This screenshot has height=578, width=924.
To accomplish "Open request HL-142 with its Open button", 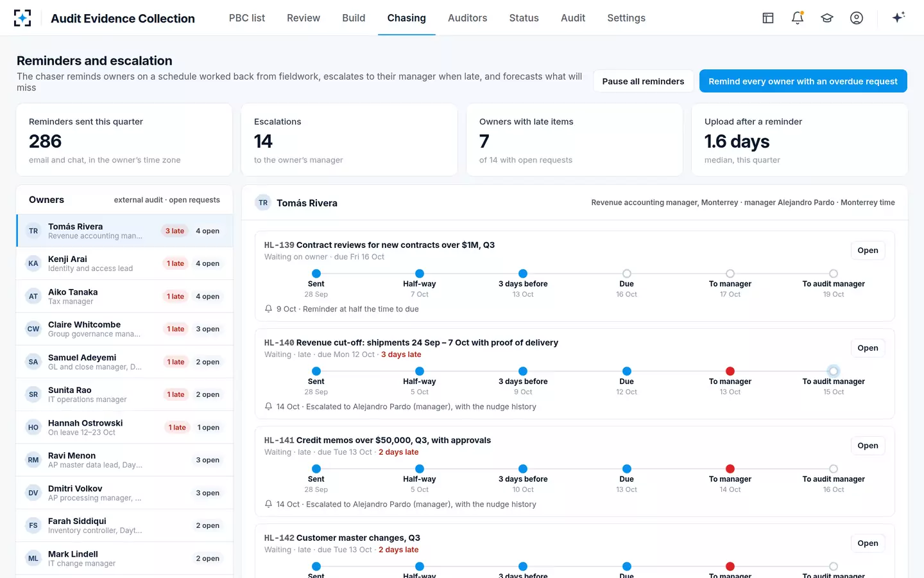I will pyautogui.click(x=868, y=543).
